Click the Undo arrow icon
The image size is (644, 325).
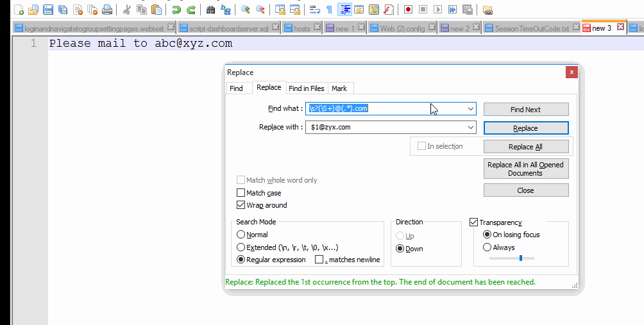pyautogui.click(x=176, y=10)
